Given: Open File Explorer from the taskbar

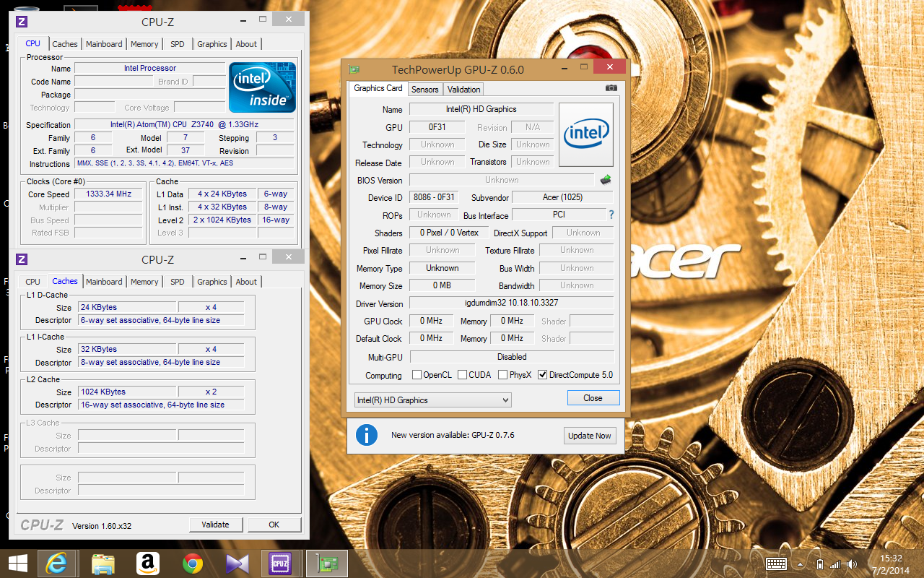Looking at the screenshot, I should tap(103, 564).
